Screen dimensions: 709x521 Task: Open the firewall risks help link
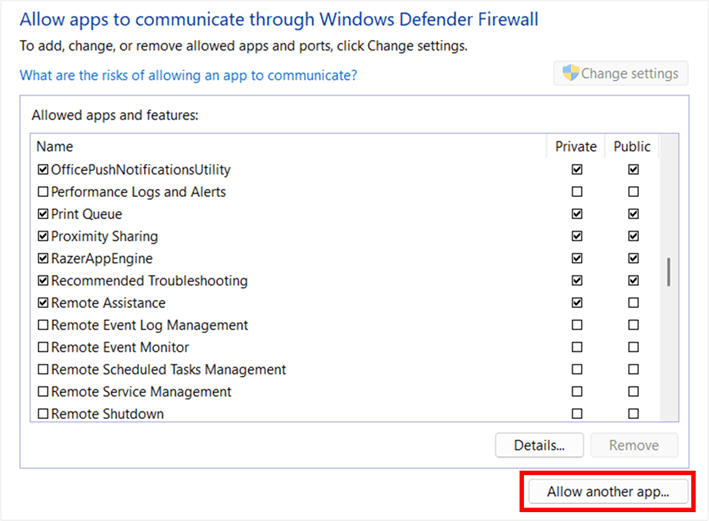pyautogui.click(x=188, y=75)
